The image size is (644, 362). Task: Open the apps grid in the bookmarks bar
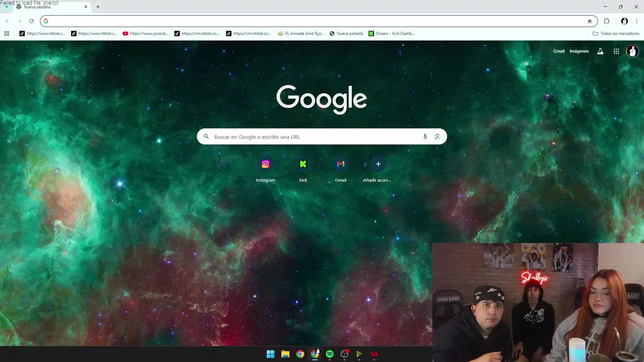7,34
